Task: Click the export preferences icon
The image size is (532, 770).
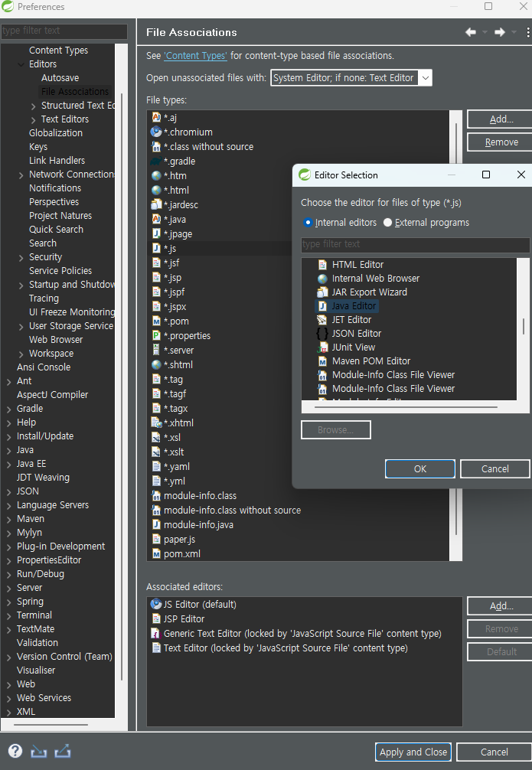Action: tap(63, 752)
